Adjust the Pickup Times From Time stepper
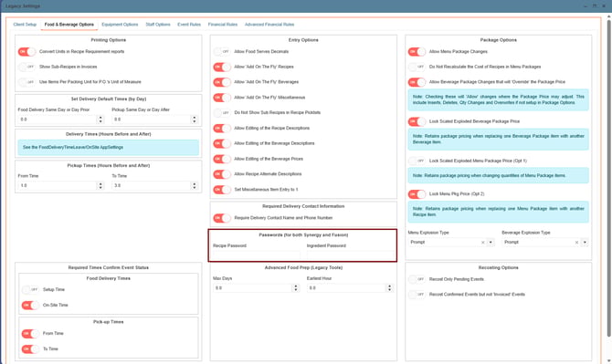The image size is (612, 364). (100, 185)
